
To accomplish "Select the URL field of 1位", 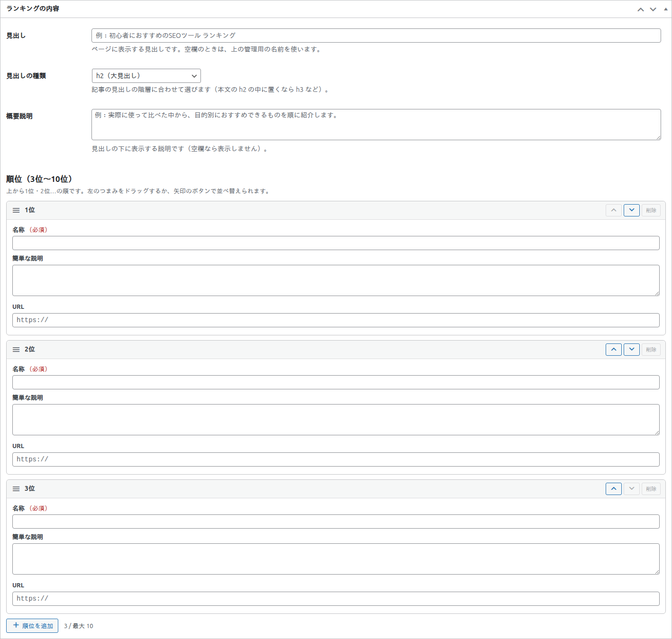I will click(x=336, y=320).
